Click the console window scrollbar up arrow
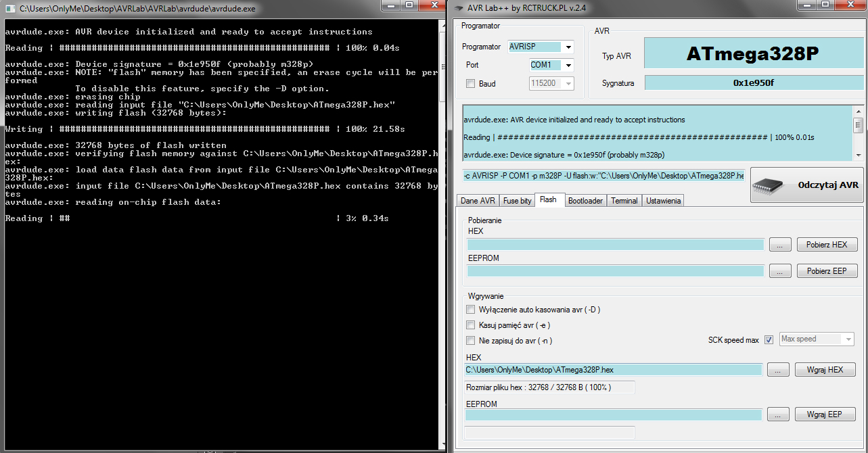The height and width of the screenshot is (453, 868). click(442, 26)
